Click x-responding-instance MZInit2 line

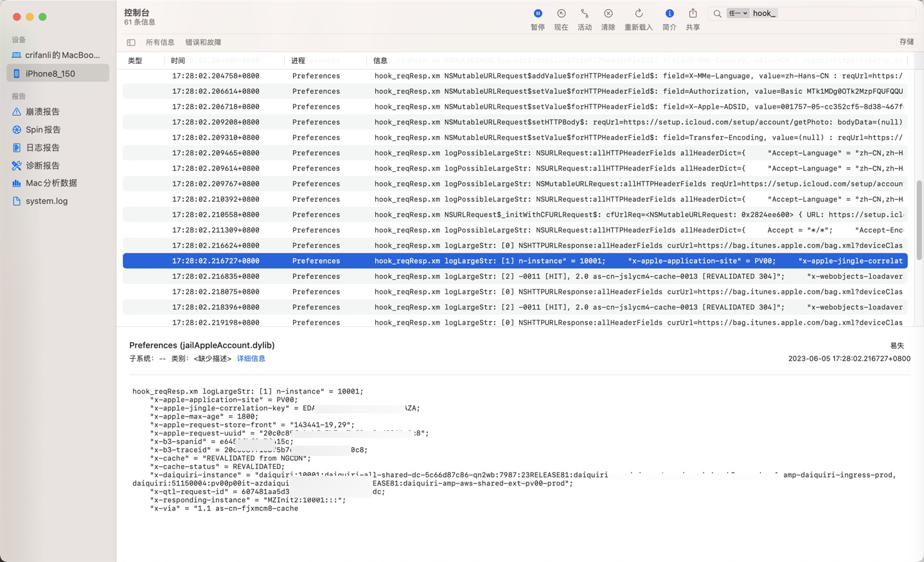point(247,500)
